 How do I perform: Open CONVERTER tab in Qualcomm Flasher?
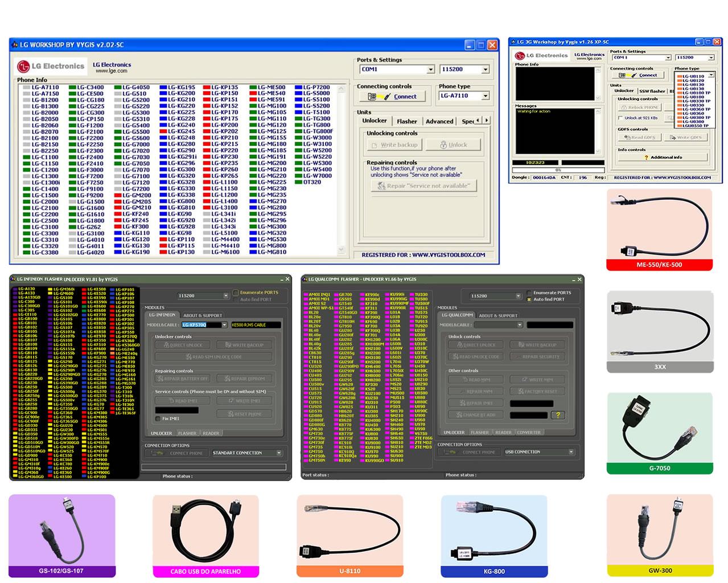[x=529, y=432]
